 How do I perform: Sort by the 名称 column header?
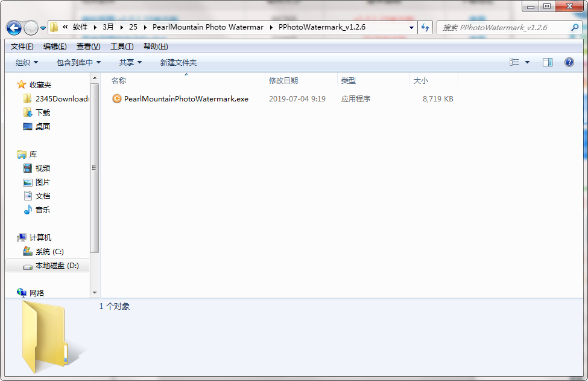pyautogui.click(x=118, y=81)
